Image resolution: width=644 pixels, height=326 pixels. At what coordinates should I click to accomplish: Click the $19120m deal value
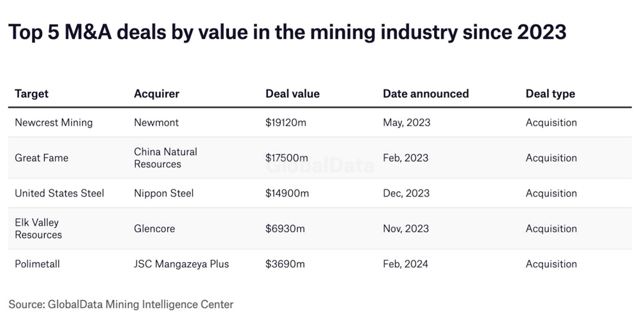click(x=286, y=122)
